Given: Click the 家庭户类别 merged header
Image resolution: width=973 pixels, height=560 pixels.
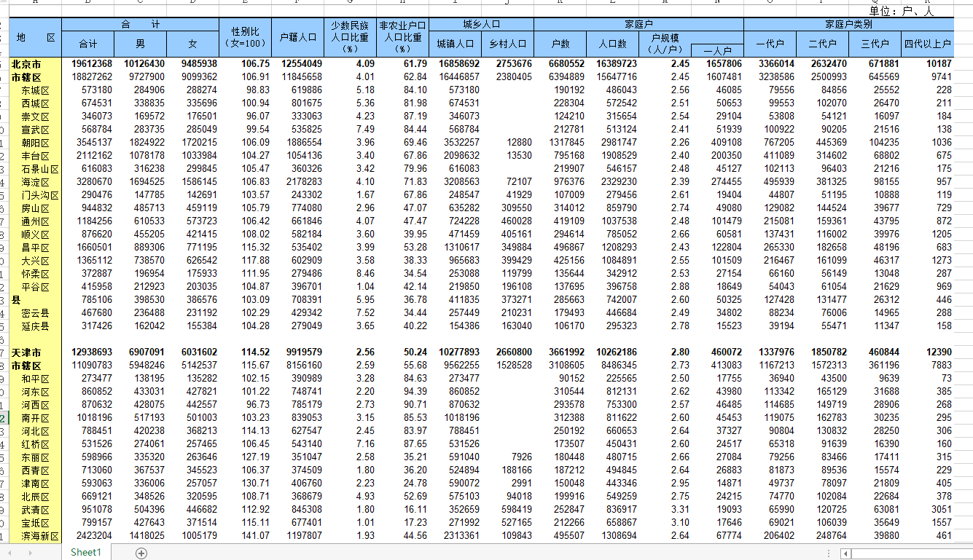Looking at the screenshot, I should coord(848,25).
